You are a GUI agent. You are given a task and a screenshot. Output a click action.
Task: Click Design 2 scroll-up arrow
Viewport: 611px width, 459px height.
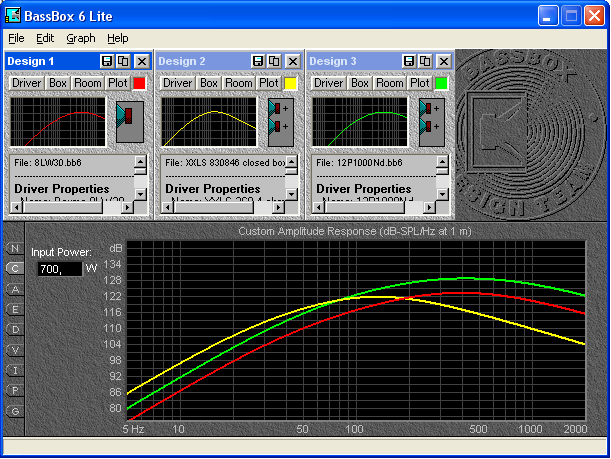(x=291, y=161)
